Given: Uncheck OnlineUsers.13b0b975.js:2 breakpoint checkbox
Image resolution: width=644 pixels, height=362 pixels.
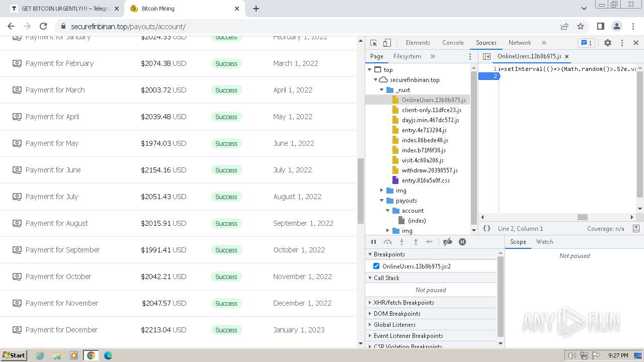Looking at the screenshot, I should tap(376, 266).
